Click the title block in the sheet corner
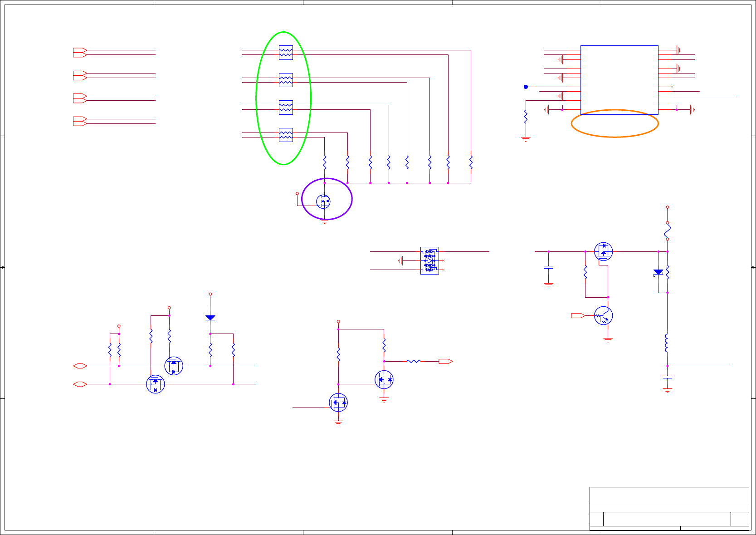 [x=669, y=508]
